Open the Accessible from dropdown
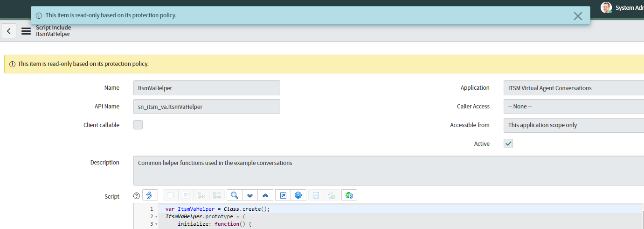Screen dimensions: 644x229 [x=574, y=125]
